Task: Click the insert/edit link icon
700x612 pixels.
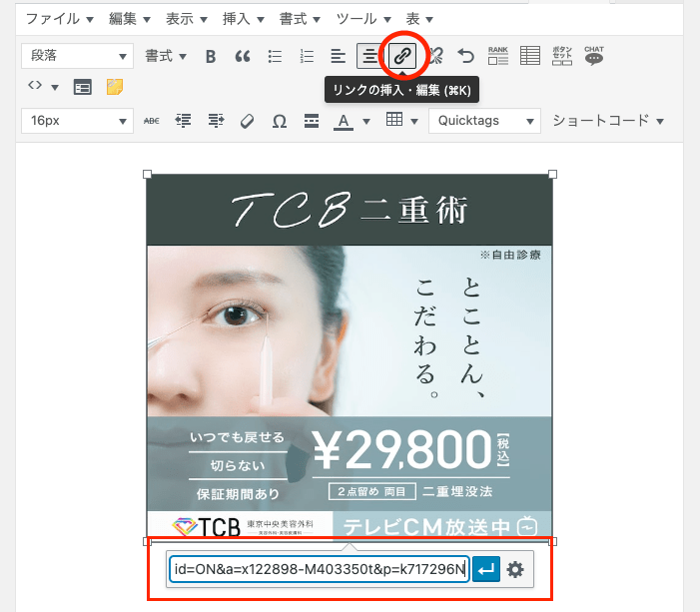Action: [x=402, y=56]
